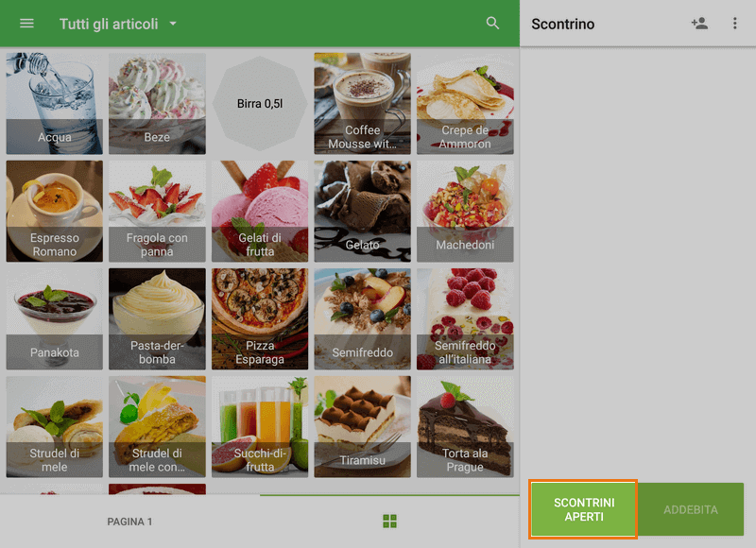Open the SCONTRINI APERTI button
Image resolution: width=756 pixels, height=548 pixels.
tap(583, 509)
